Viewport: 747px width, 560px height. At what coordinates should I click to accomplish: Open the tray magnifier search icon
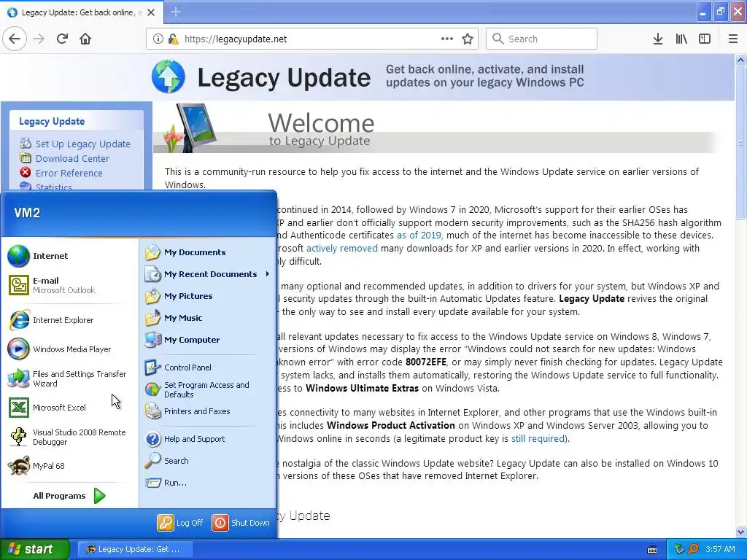click(x=693, y=549)
